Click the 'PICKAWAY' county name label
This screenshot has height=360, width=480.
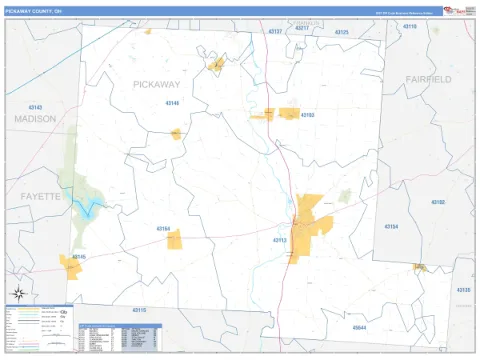coord(157,84)
